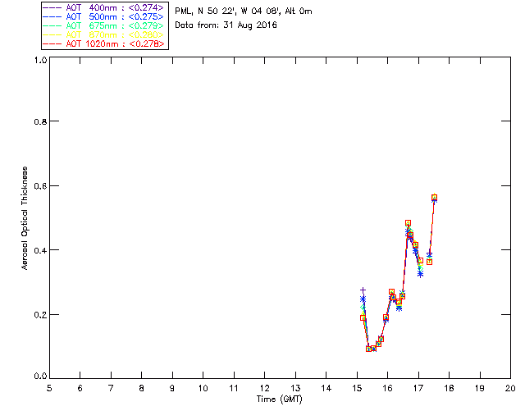The height and width of the screenshot is (420, 525).
Task: Click the AOT 870nm legend entry
Action: point(103,34)
